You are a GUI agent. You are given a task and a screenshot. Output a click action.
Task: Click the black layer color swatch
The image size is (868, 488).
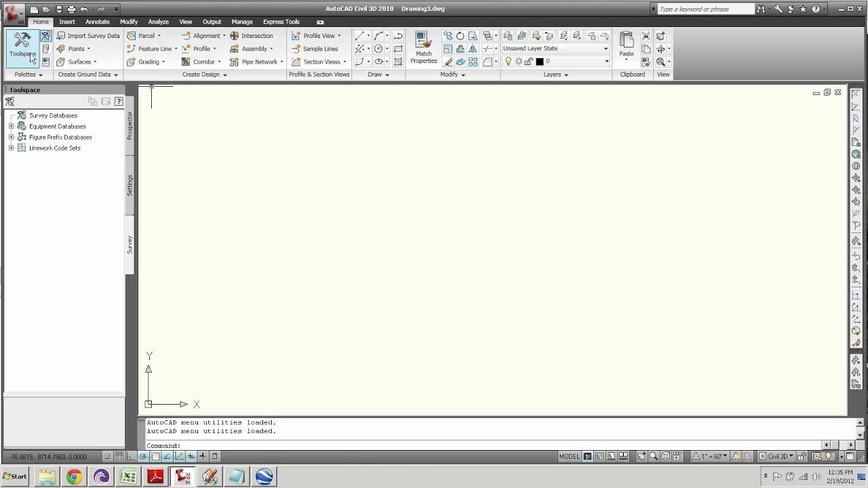[540, 62]
